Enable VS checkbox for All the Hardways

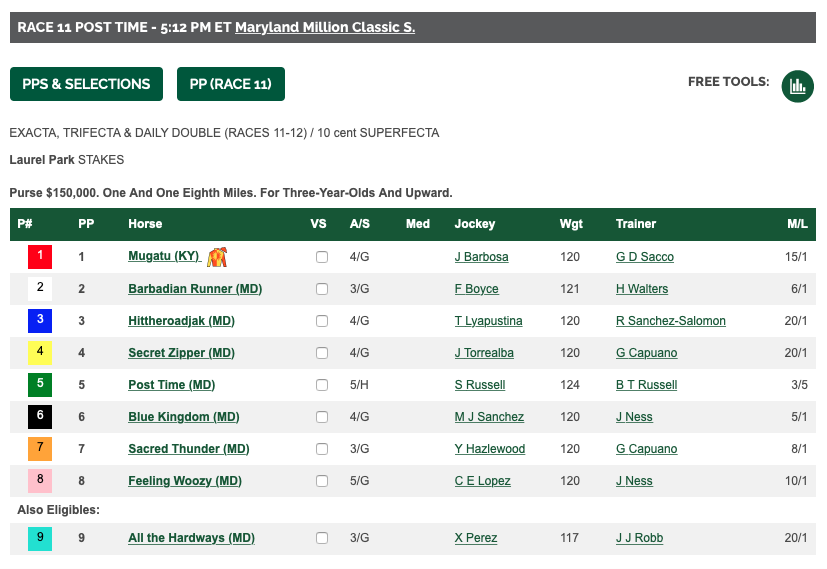click(x=322, y=538)
